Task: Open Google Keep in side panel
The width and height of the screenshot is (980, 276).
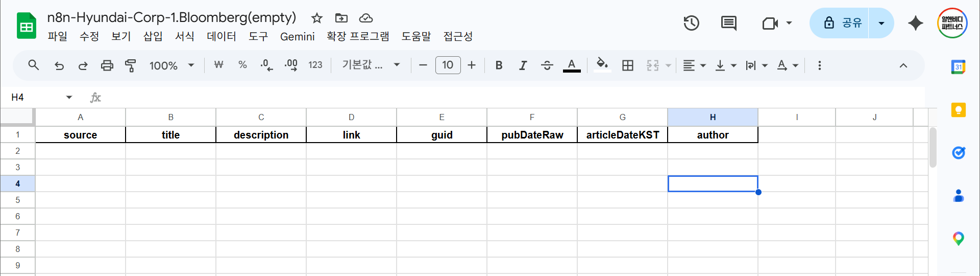Action: [959, 110]
